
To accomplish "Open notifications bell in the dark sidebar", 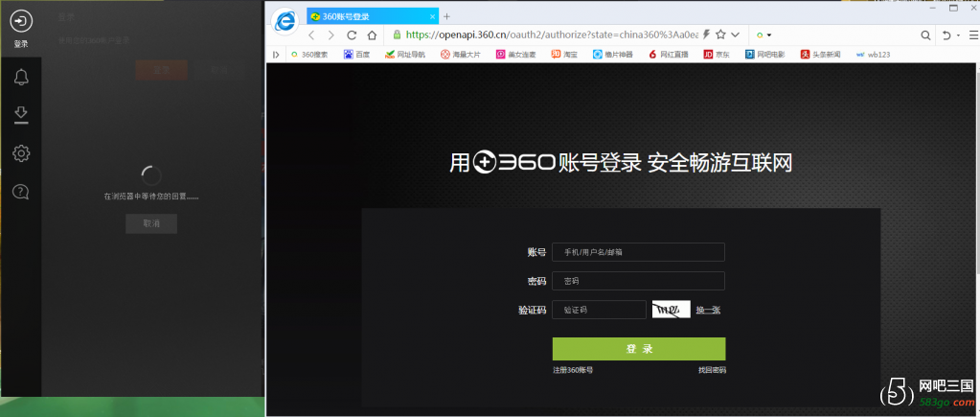I will [21, 77].
